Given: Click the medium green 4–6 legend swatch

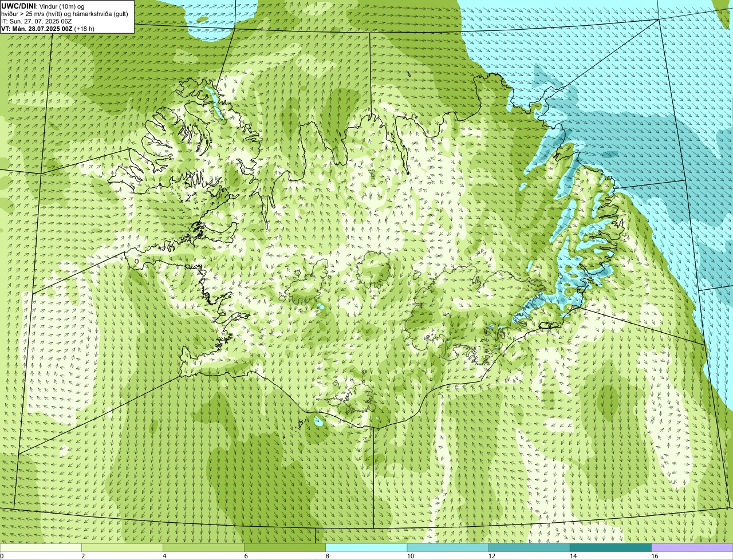Looking at the screenshot, I should point(203,548).
